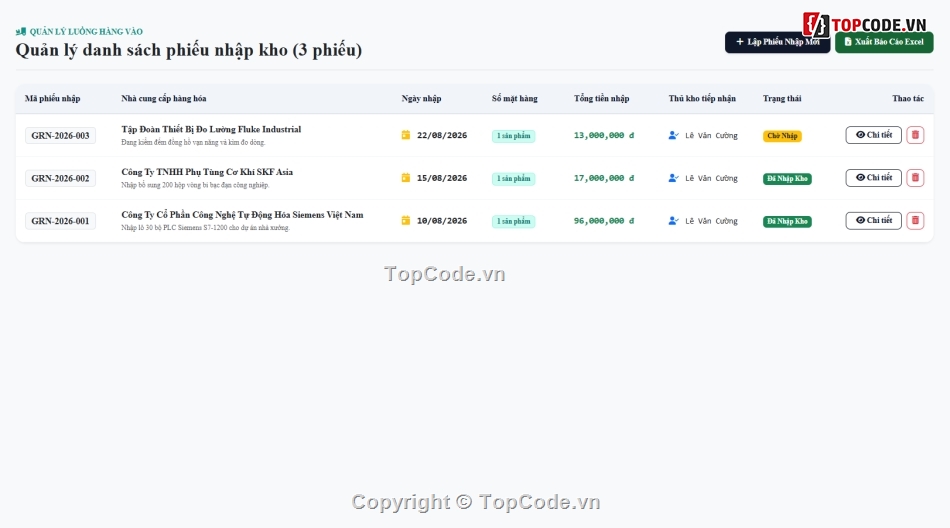Click the QUẢN LÝ LUỒNG HÀNG VÀO label
Image resolution: width=950 pixels, height=528 pixels.
(86, 32)
